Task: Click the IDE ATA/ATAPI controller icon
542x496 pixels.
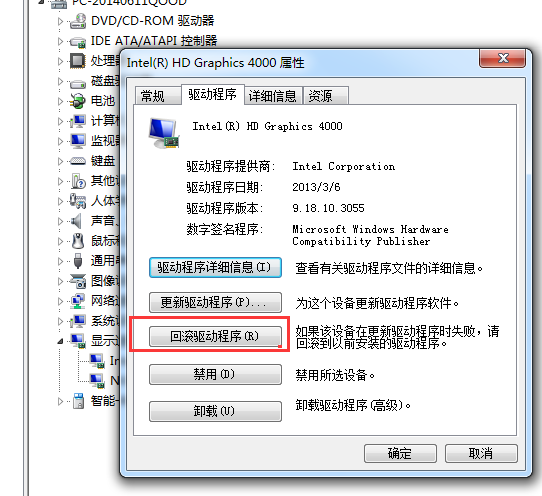Action: click(78, 42)
